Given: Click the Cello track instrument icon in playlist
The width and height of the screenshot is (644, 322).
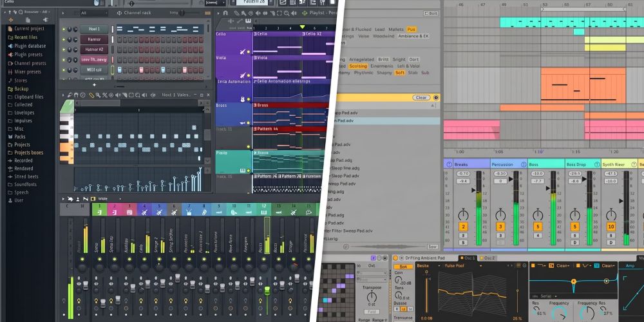Looking at the screenshot, I should click(243, 52).
